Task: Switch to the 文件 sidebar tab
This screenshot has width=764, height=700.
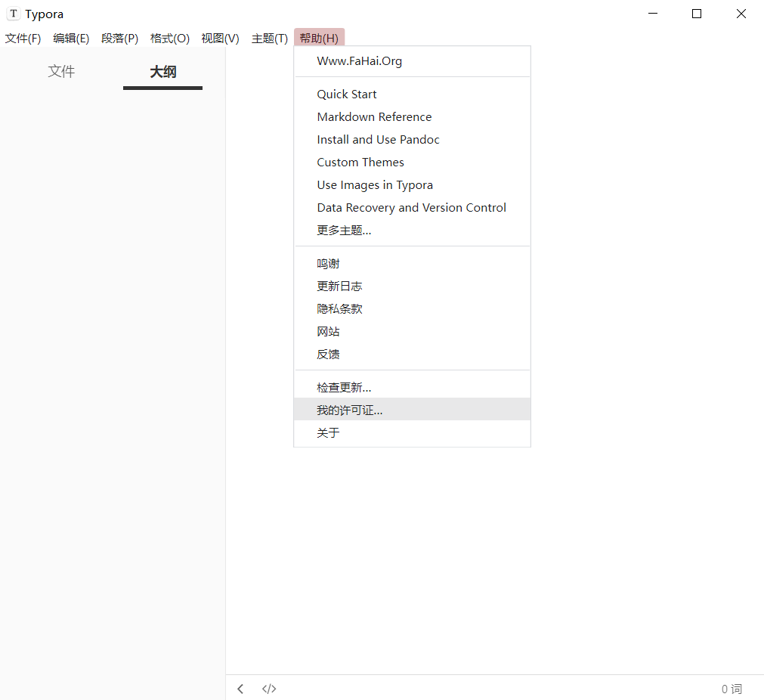Action: tap(61, 72)
